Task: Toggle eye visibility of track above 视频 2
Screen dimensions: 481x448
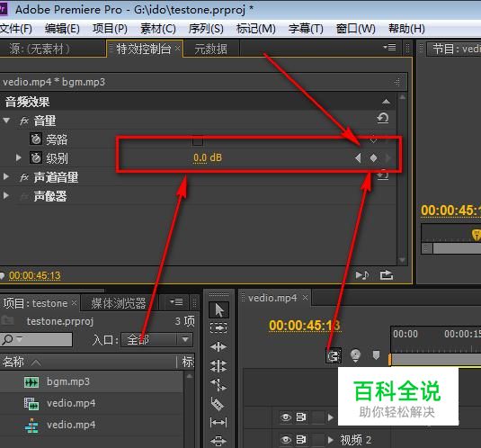Action: (286, 417)
